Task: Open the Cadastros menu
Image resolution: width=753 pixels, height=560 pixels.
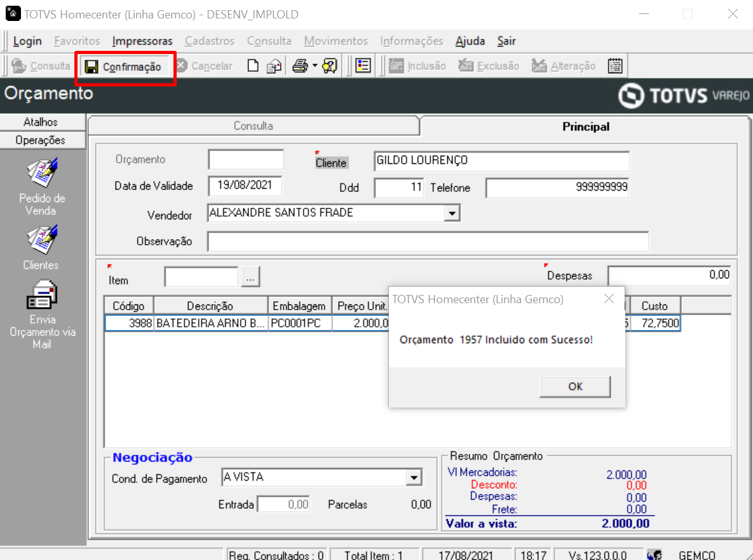Action: [x=210, y=41]
